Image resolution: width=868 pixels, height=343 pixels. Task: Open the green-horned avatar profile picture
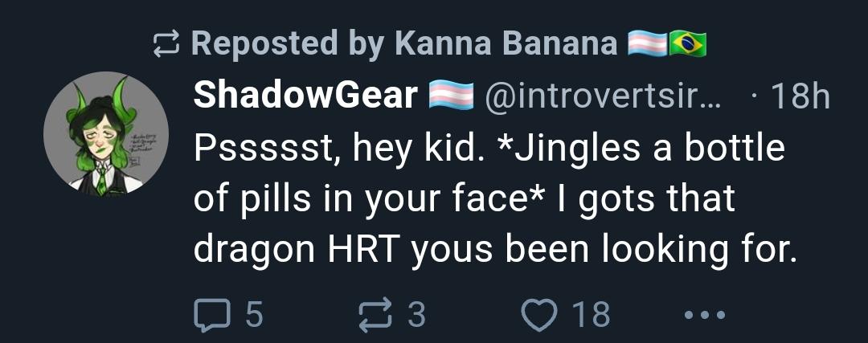(105, 133)
